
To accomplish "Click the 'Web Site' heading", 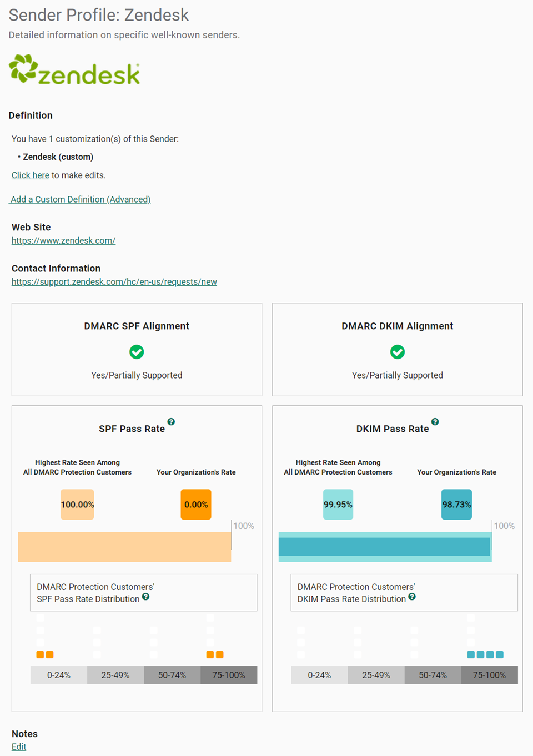I will click(x=31, y=227).
